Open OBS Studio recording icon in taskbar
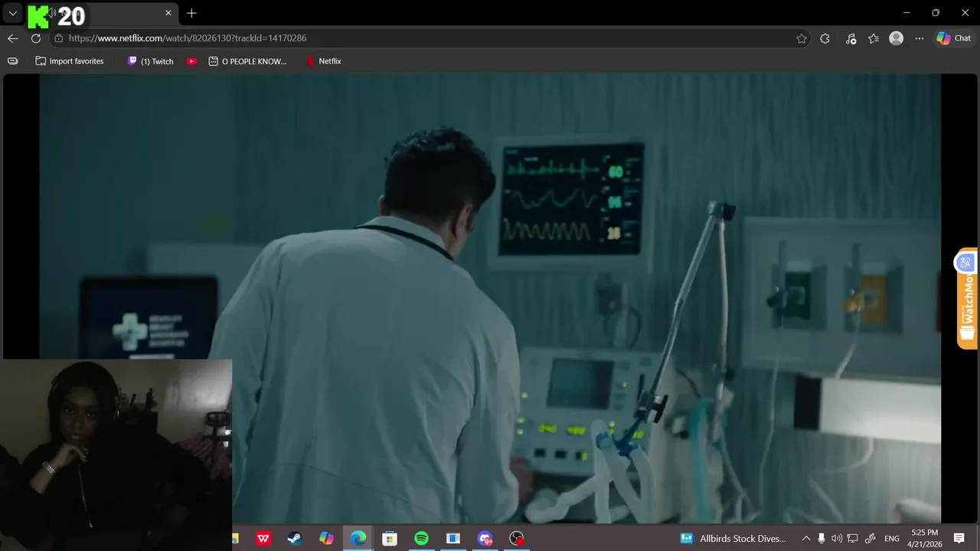This screenshot has height=551, width=980. pos(517,539)
